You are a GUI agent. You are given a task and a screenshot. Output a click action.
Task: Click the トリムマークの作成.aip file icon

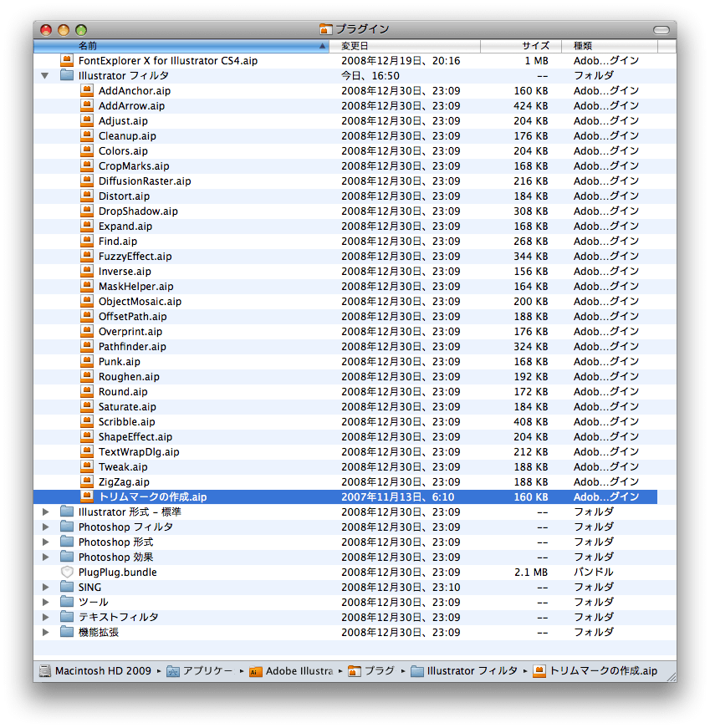(87, 496)
